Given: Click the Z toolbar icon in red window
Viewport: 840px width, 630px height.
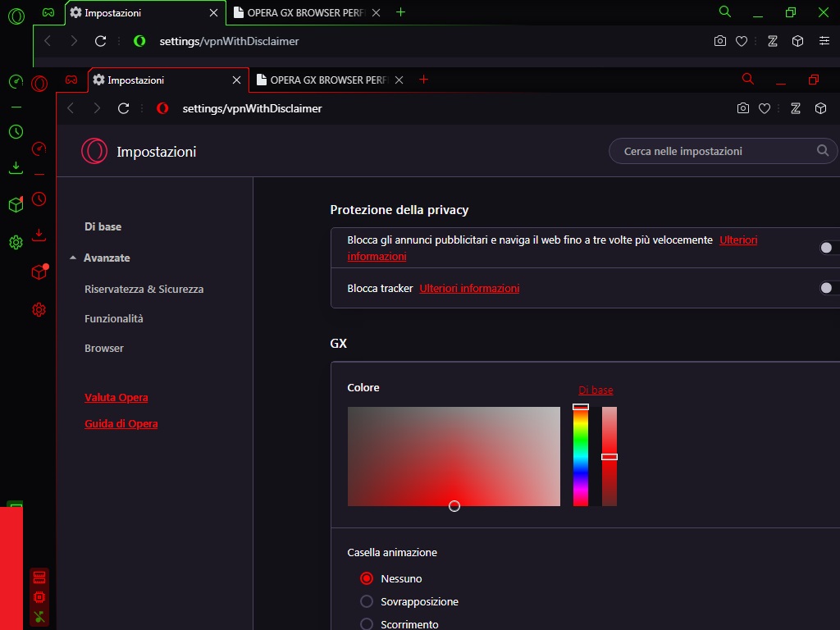Looking at the screenshot, I should click(796, 109).
